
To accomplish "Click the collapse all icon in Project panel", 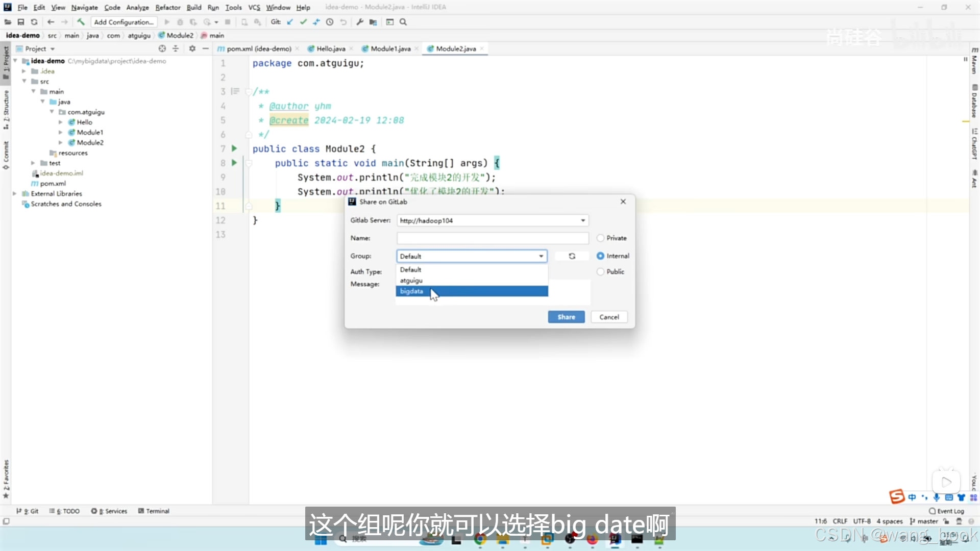I will pyautogui.click(x=176, y=48).
